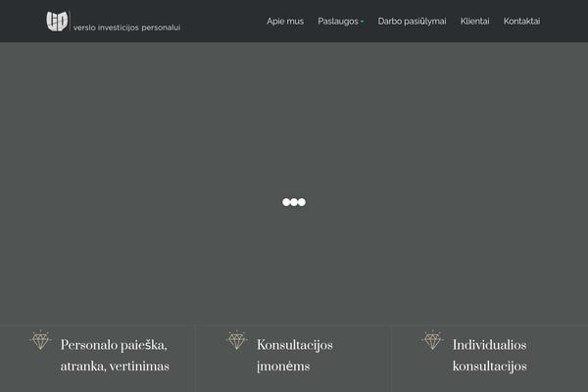Screen dimensions: 588x392
Task: Click diamond icon beside Individualios konsultacijos
Action: 432,340
